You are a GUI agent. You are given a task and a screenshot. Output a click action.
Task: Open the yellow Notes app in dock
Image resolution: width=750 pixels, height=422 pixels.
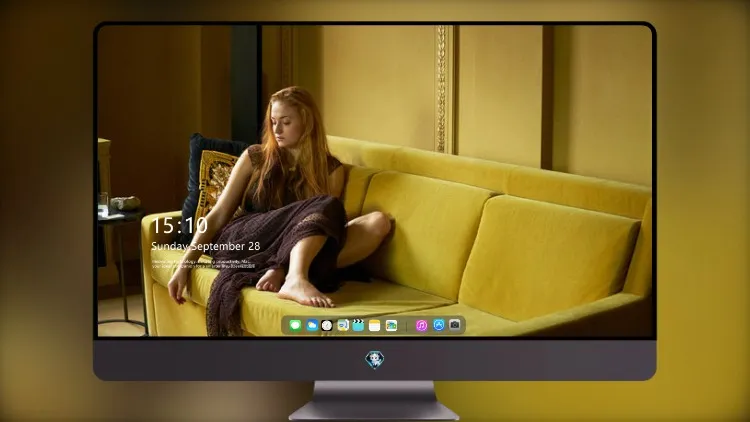tap(375, 325)
